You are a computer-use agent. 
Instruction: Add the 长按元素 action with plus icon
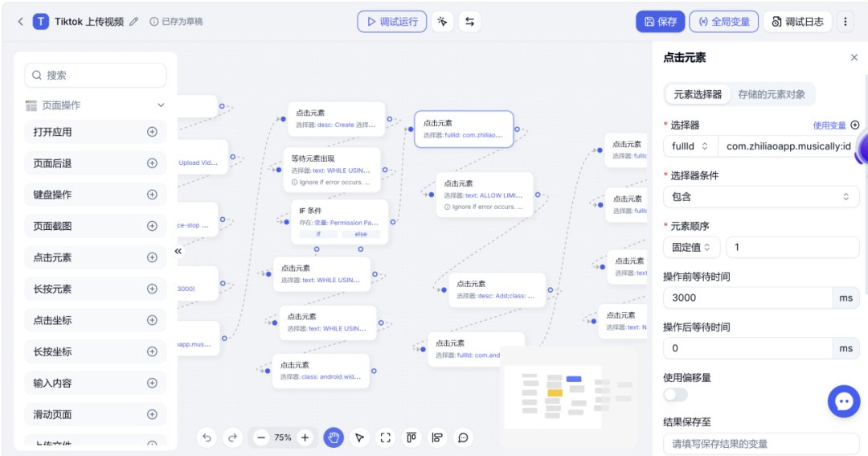click(x=152, y=289)
